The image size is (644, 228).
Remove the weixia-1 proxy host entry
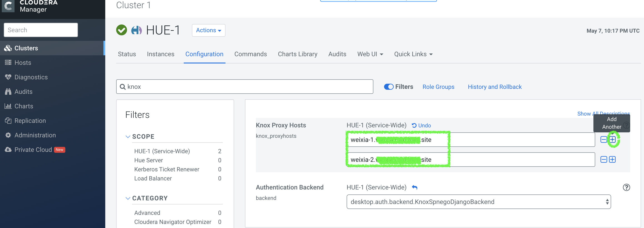pyautogui.click(x=603, y=140)
